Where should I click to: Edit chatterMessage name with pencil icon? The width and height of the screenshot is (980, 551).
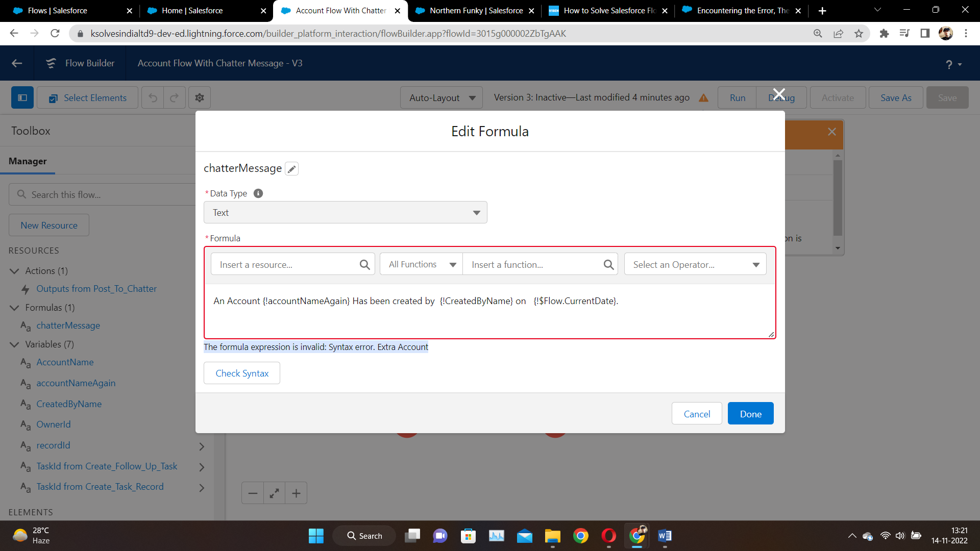click(x=291, y=168)
